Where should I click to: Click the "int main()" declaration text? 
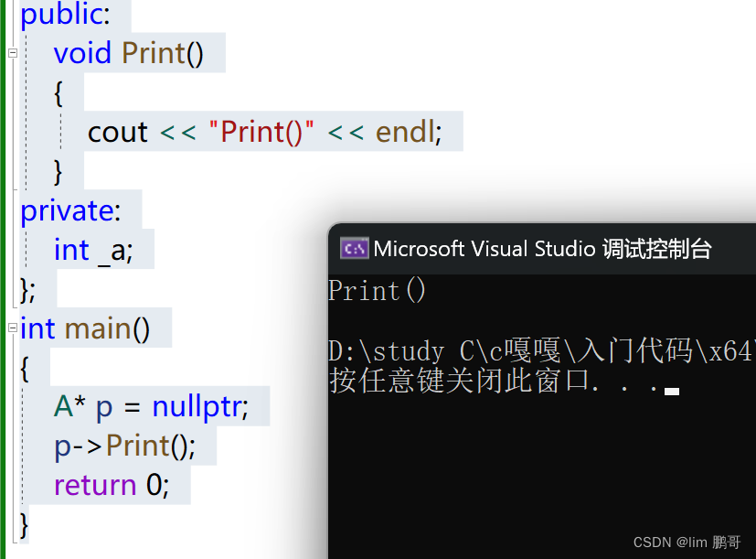85,329
